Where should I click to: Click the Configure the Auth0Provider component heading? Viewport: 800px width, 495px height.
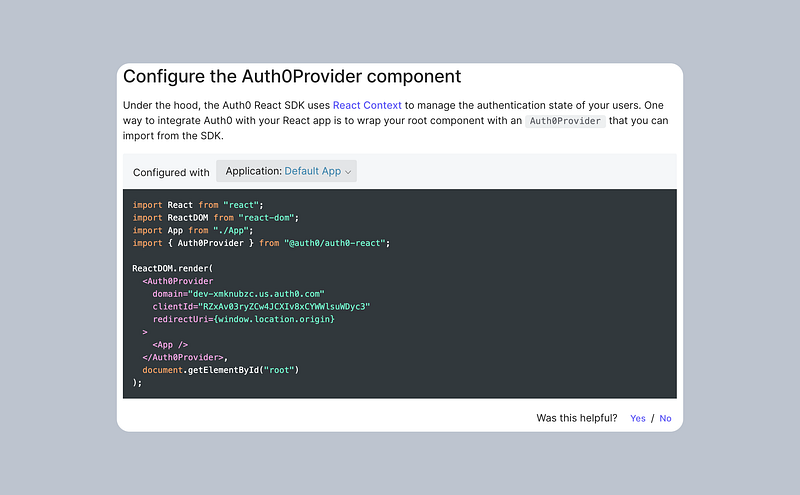click(292, 77)
